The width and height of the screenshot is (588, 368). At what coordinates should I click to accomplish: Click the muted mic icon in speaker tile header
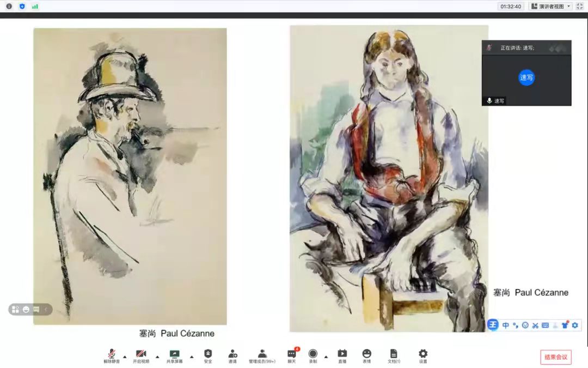489,47
